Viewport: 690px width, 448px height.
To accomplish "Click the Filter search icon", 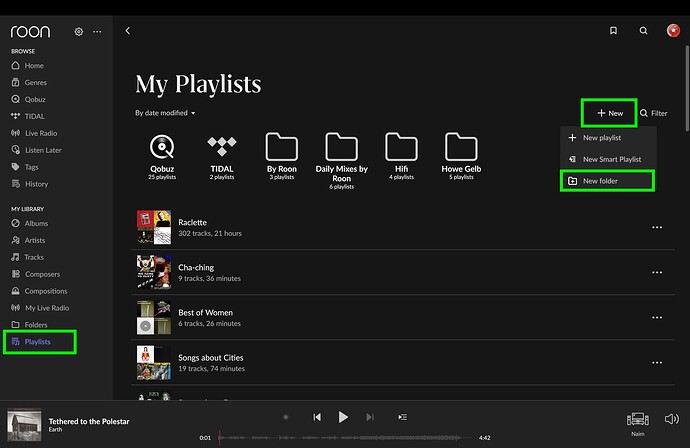I will 644,113.
